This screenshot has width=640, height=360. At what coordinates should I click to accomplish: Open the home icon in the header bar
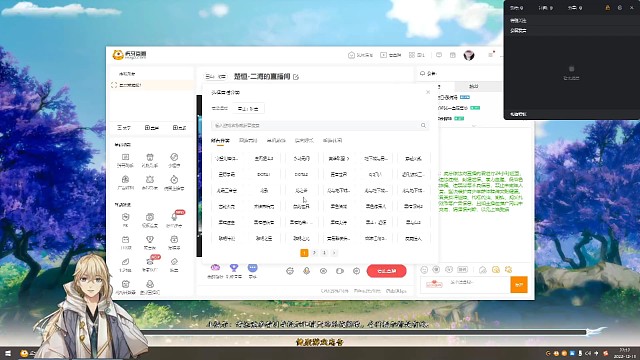pyautogui.click(x=351, y=55)
